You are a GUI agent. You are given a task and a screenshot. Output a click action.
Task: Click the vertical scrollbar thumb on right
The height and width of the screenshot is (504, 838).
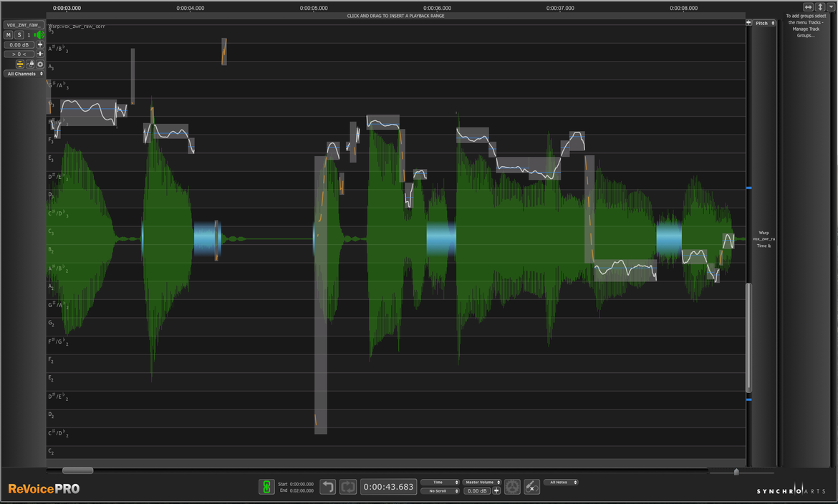(748, 336)
